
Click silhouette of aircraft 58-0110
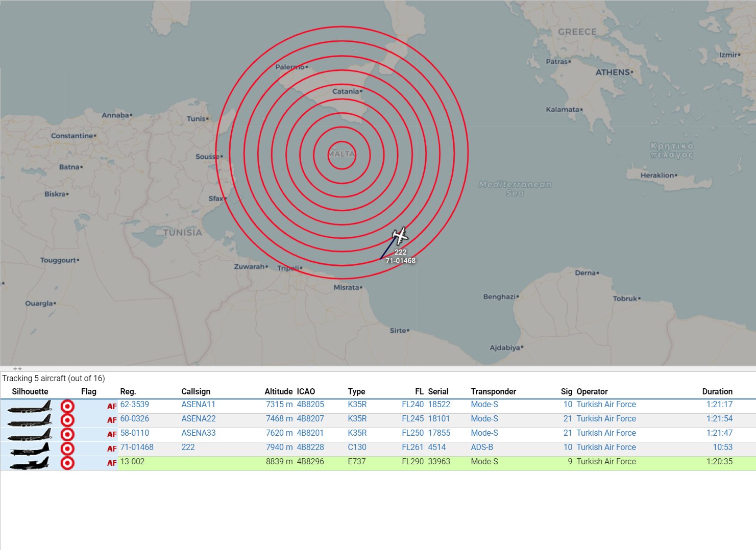30,435
